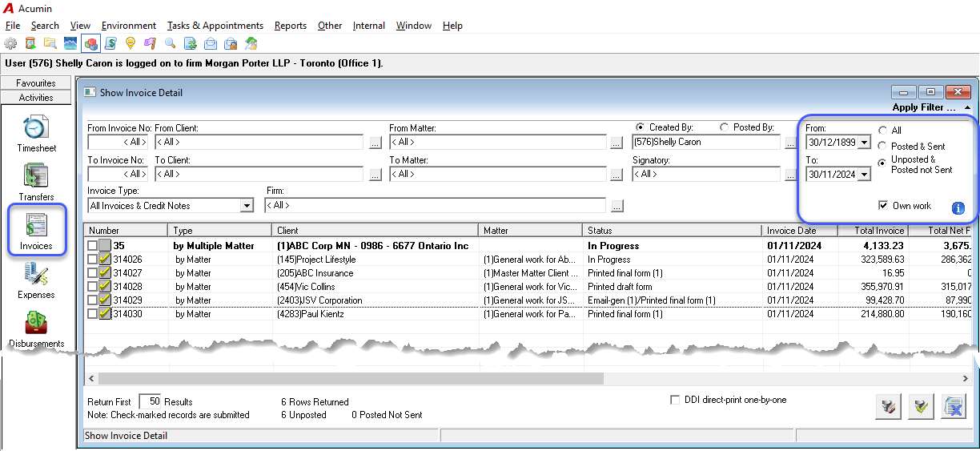
Task: Select the Created By radio button
Action: tap(641, 127)
